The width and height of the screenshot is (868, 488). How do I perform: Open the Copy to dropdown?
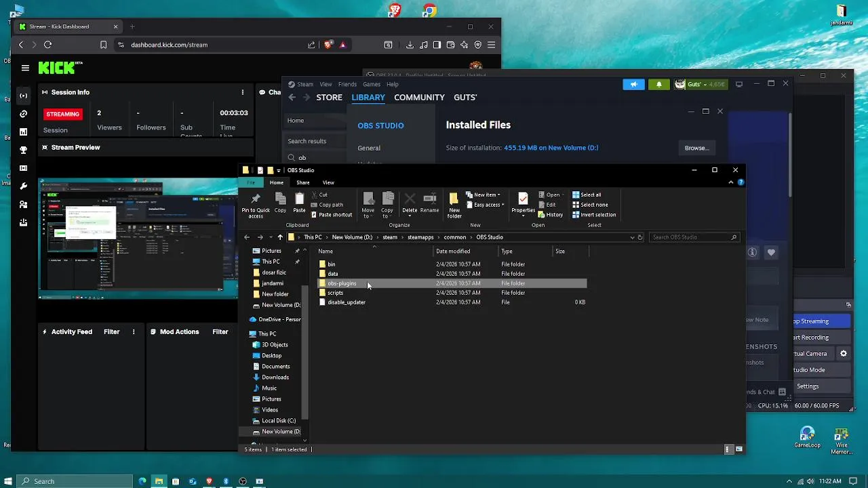pyautogui.click(x=387, y=205)
